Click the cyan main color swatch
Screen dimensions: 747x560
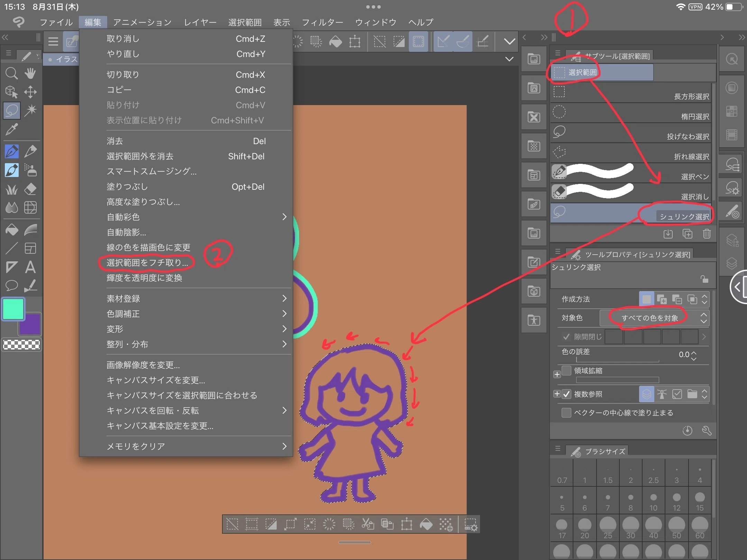pyautogui.click(x=13, y=309)
